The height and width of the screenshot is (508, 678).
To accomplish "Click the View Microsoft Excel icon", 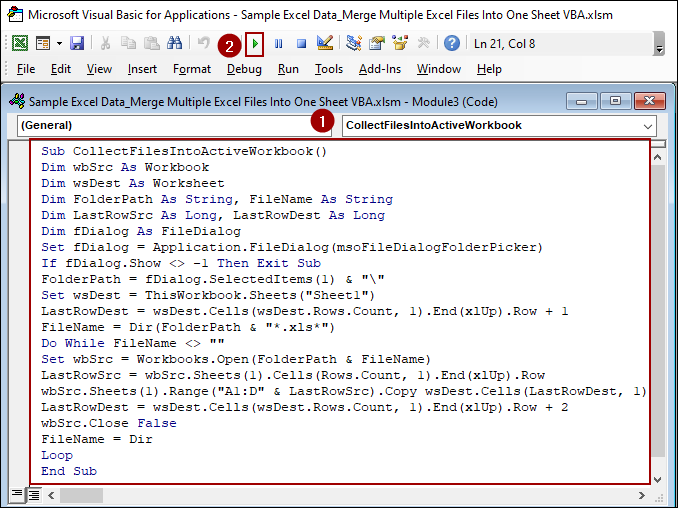I will pyautogui.click(x=20, y=44).
